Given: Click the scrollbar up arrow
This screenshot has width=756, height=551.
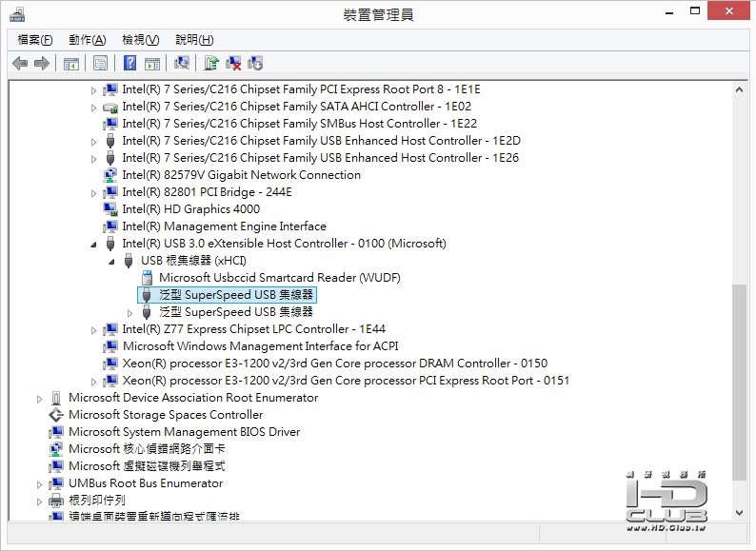Looking at the screenshot, I should pyautogui.click(x=739, y=89).
